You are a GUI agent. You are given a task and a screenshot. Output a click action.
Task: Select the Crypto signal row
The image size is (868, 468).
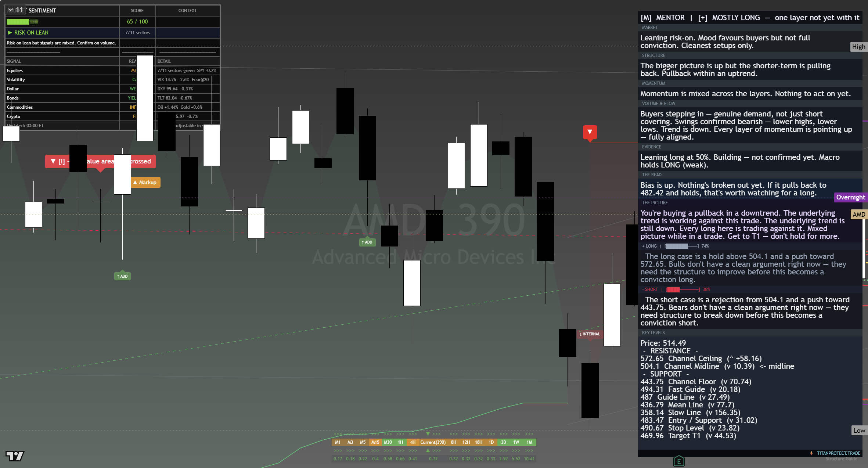pos(112,116)
